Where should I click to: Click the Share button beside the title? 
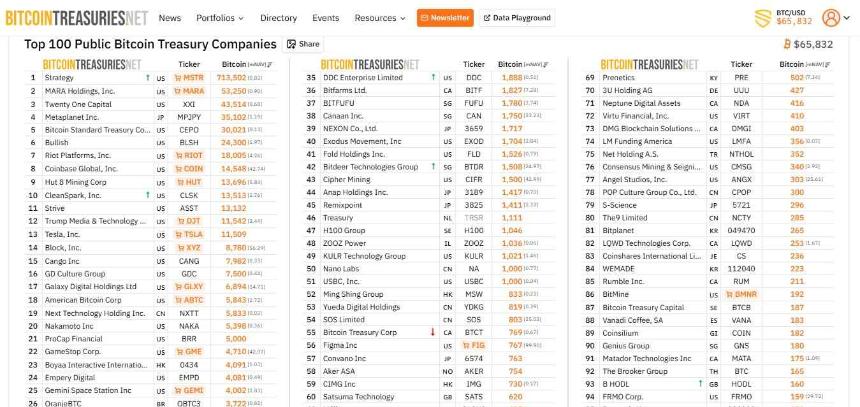(304, 44)
